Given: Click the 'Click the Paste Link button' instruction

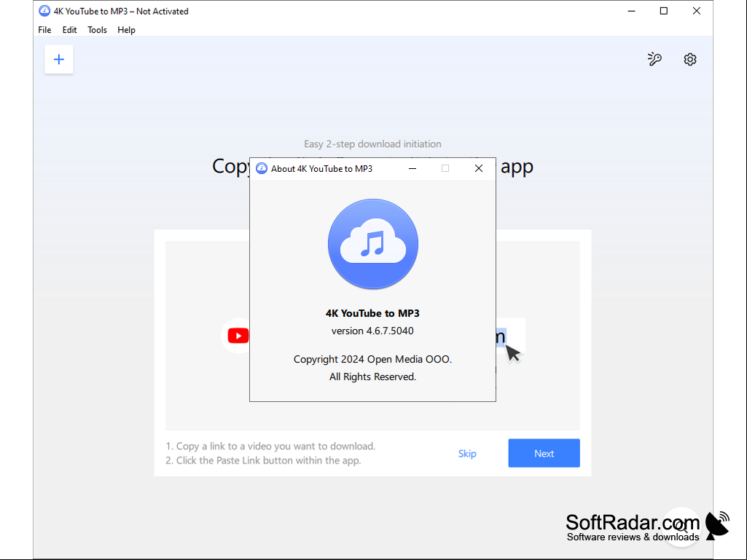Looking at the screenshot, I should (263, 460).
